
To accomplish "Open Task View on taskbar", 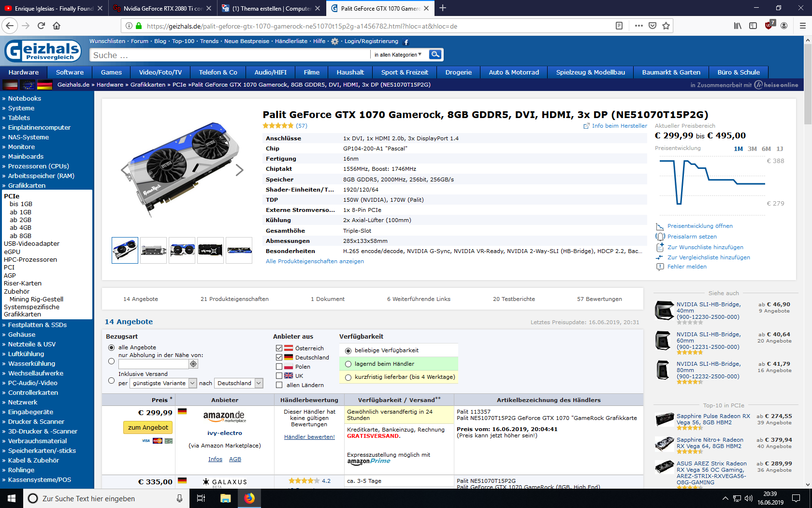I will [x=201, y=498].
